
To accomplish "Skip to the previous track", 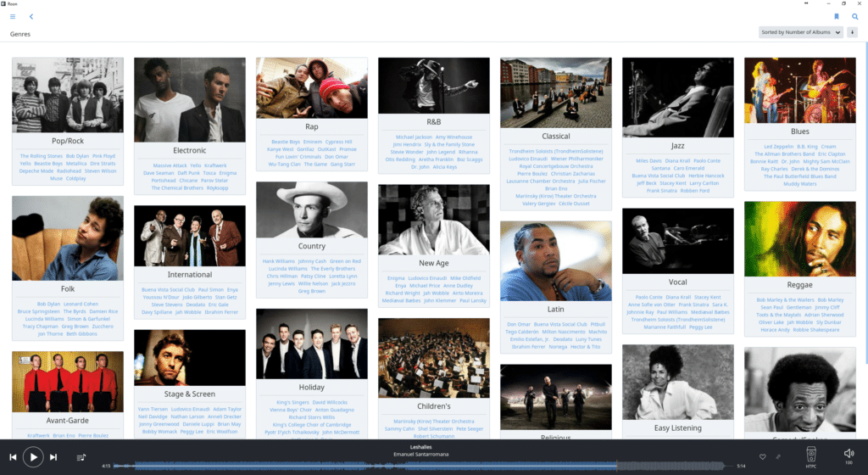I will coord(13,456).
